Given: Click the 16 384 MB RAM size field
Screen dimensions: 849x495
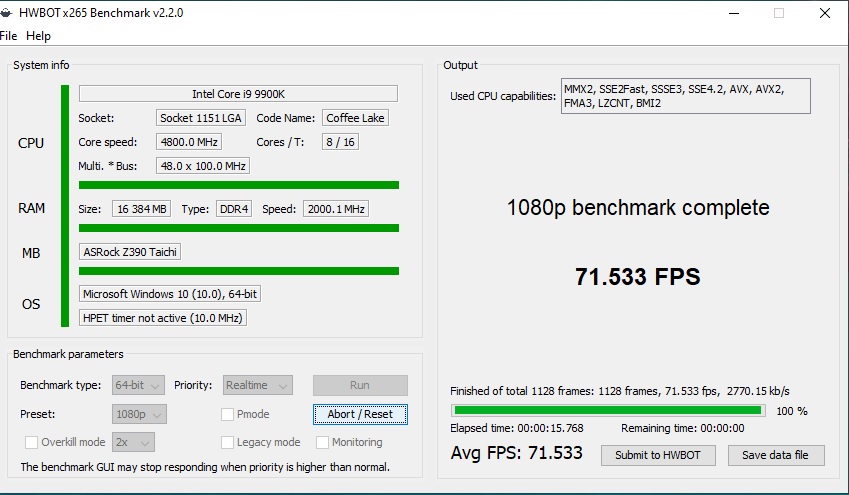Looking at the screenshot, I should click(141, 209).
